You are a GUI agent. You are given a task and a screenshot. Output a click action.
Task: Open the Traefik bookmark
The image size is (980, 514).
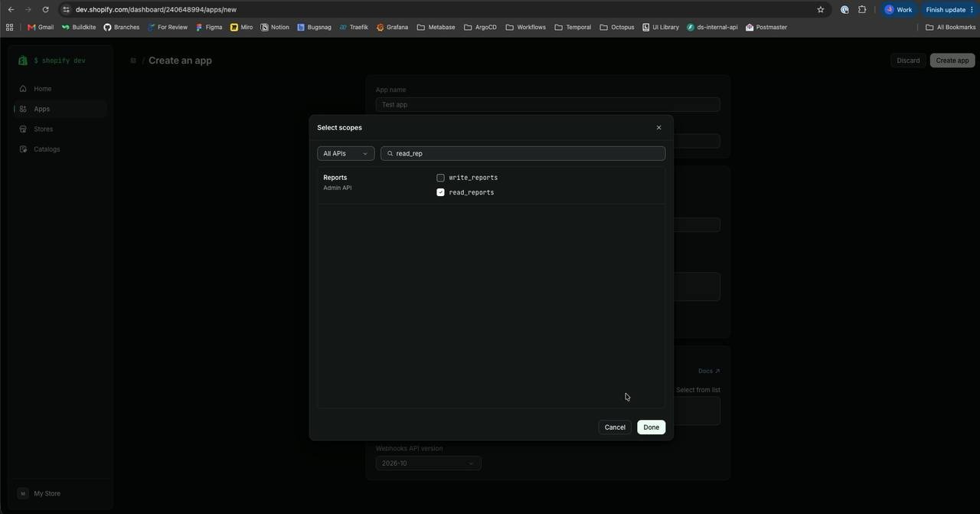(x=354, y=28)
